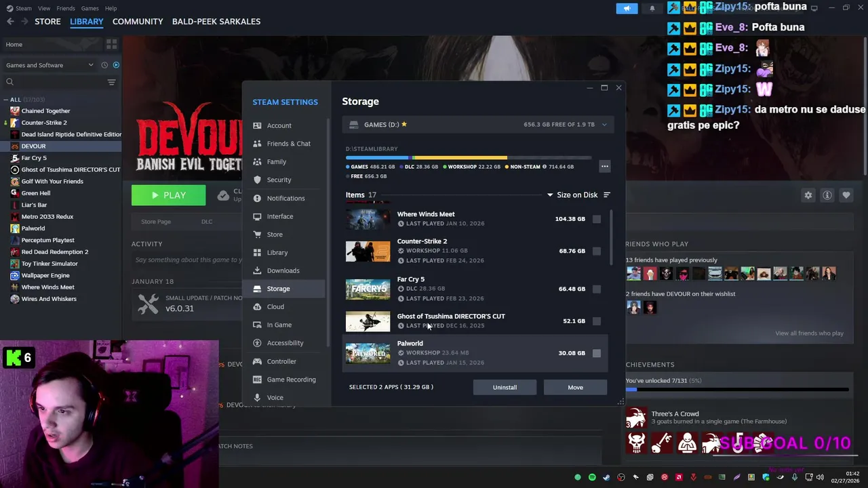Tick the Far Cry 5 storage checkbox

[596, 289]
